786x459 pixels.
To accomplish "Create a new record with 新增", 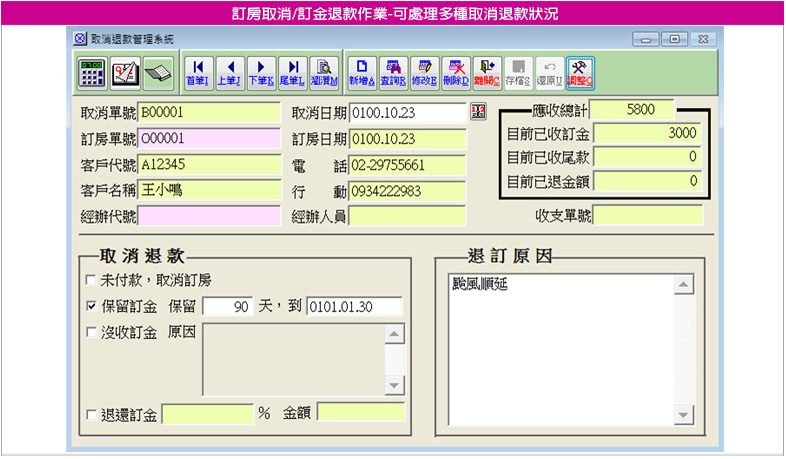I will (361, 73).
